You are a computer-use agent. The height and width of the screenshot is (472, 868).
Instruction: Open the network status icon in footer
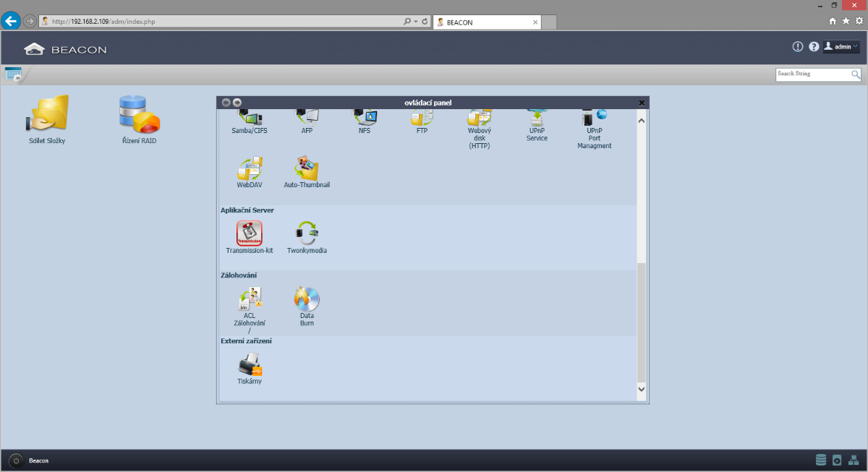click(854, 460)
